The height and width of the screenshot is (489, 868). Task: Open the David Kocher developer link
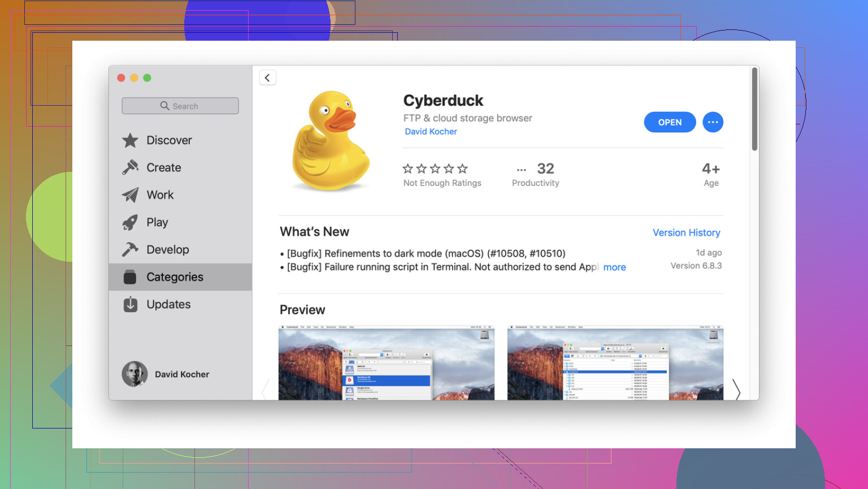[431, 131]
